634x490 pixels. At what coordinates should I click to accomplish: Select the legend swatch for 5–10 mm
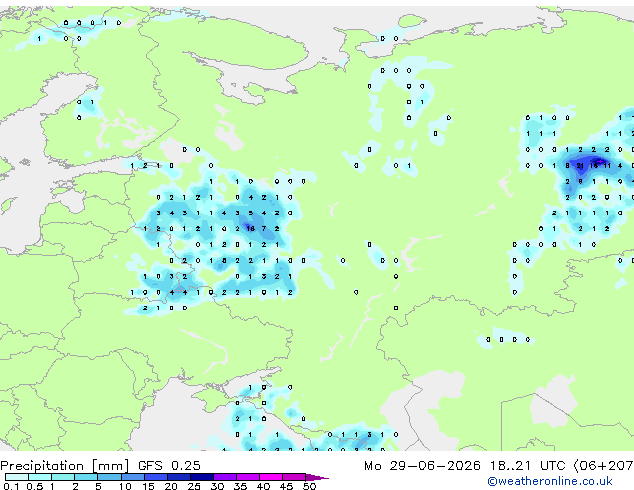pos(109,477)
